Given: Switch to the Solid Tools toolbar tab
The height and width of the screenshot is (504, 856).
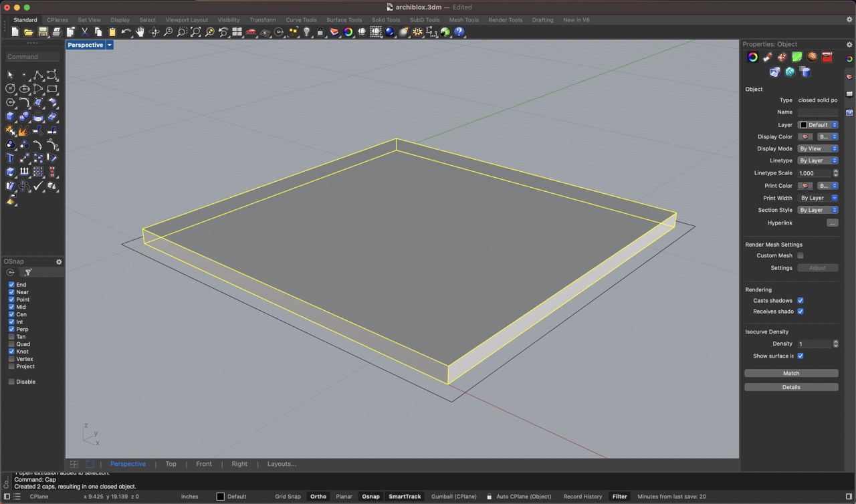Looking at the screenshot, I should click(386, 20).
